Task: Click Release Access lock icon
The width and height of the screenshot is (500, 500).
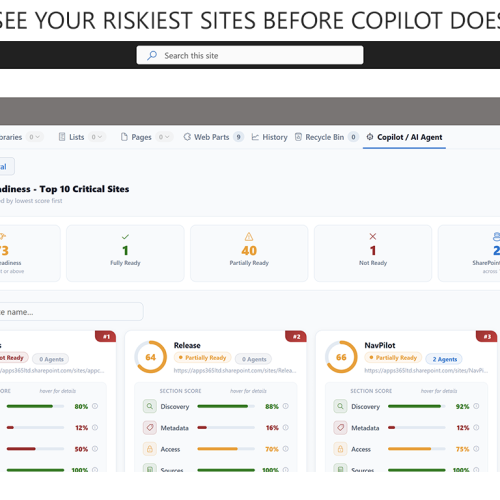Action: (150, 449)
